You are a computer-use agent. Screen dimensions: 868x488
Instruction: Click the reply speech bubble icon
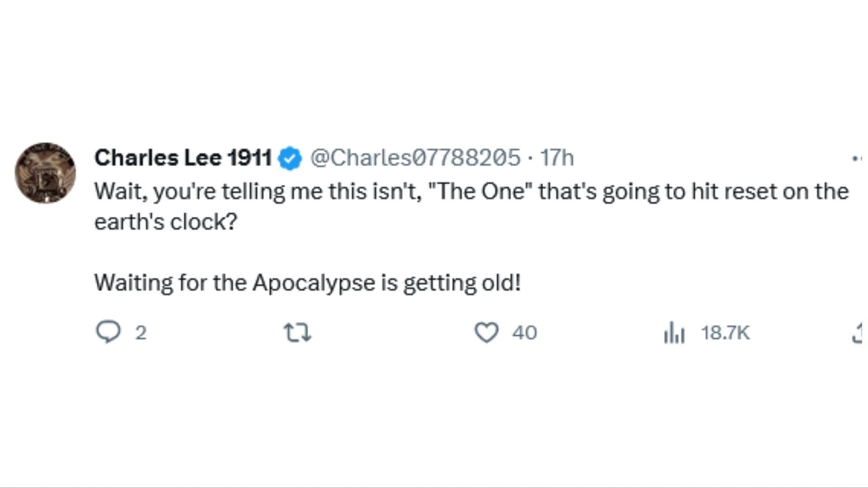pos(108,333)
